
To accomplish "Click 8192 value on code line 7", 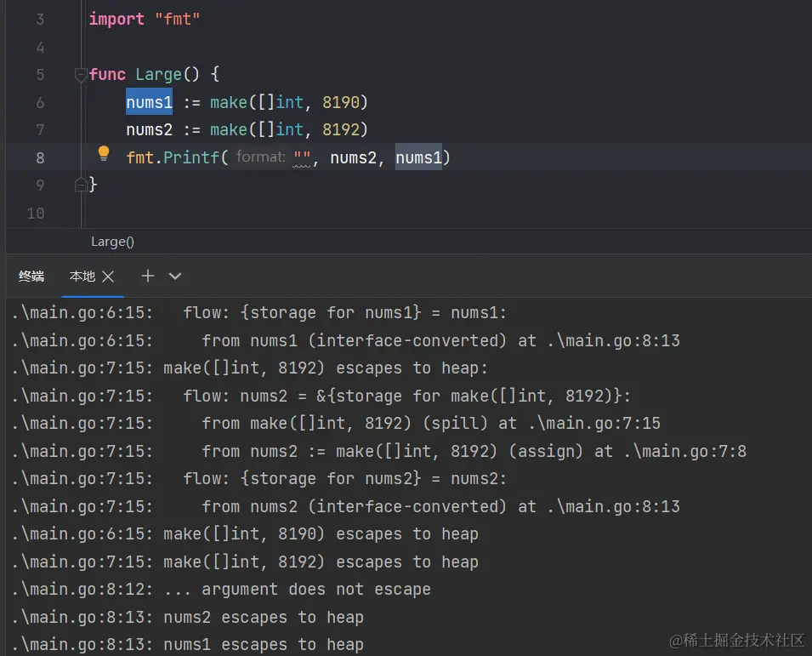I will pyautogui.click(x=340, y=129).
